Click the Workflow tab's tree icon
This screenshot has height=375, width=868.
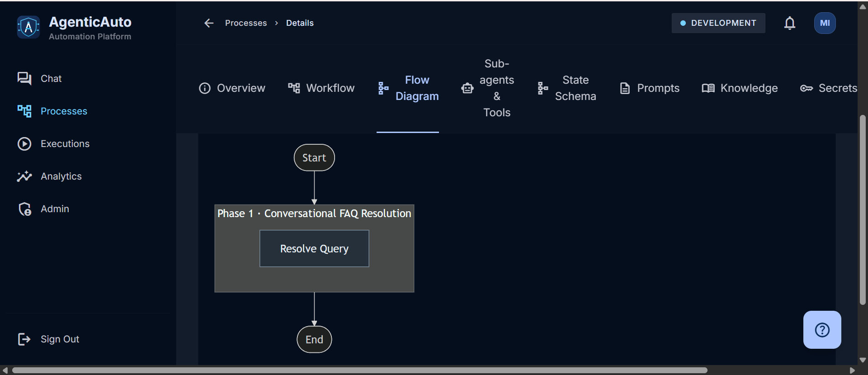tap(294, 88)
